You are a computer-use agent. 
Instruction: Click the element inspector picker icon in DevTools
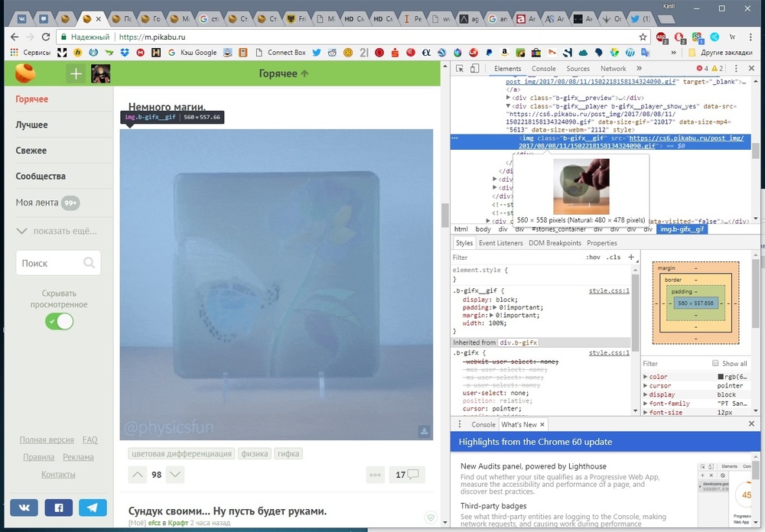(459, 69)
